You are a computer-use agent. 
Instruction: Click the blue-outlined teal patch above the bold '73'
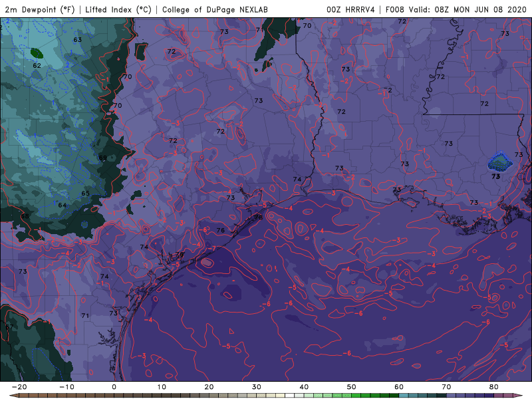coord(500,162)
